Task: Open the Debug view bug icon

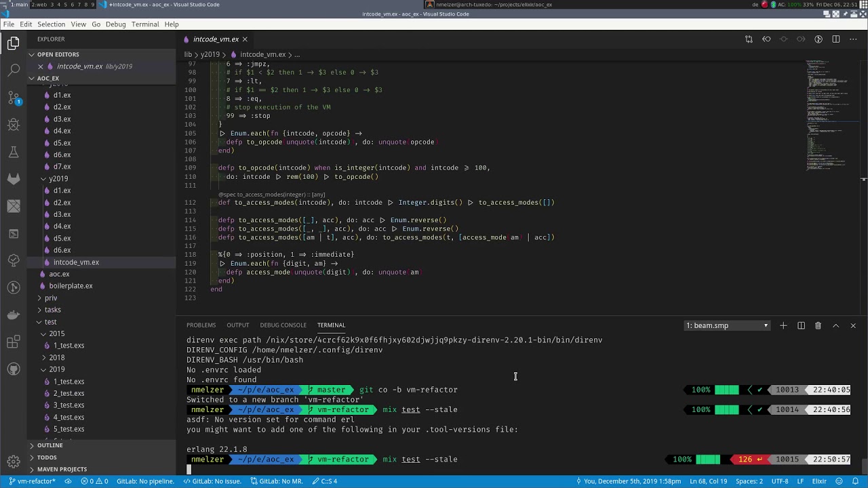Action: coord(13,125)
